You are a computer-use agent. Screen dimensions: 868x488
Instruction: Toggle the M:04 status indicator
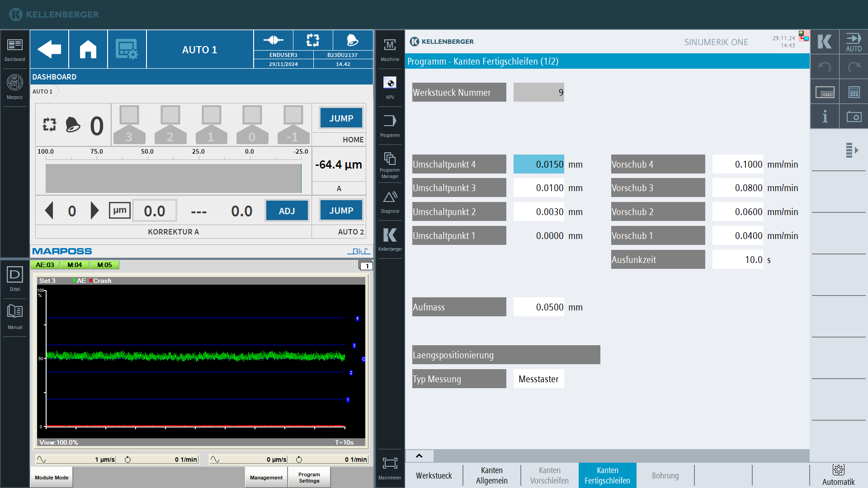tap(75, 265)
